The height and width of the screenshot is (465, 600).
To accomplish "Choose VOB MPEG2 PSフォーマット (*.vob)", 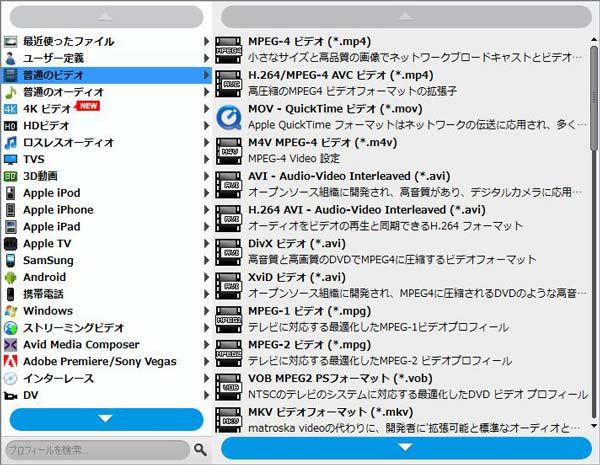I will tap(402, 387).
